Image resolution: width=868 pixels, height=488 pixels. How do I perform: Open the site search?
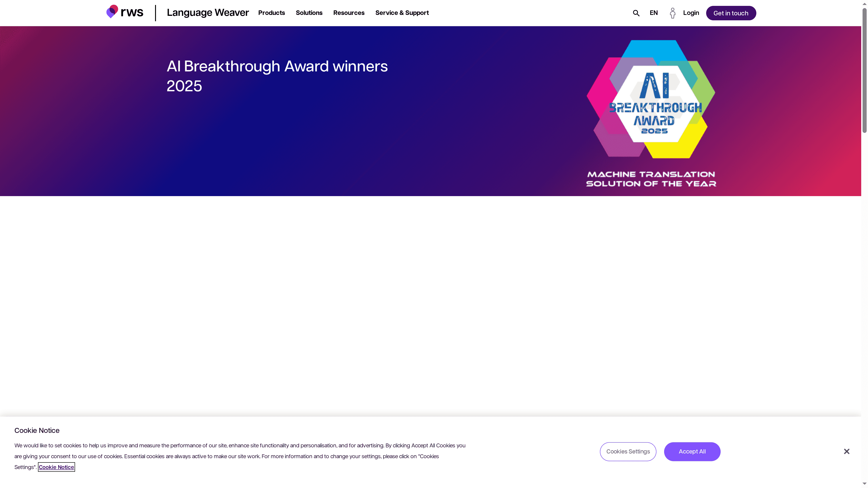click(636, 13)
